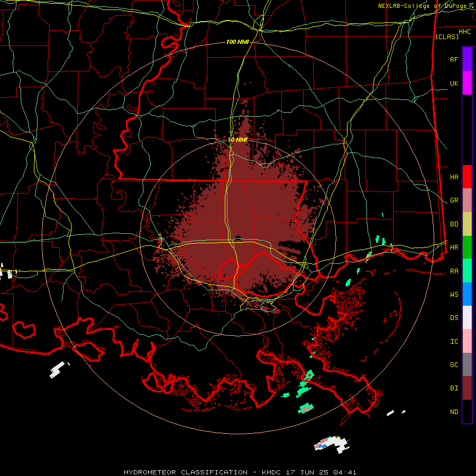Click the dark green HR legend swatch

[x=467, y=248]
